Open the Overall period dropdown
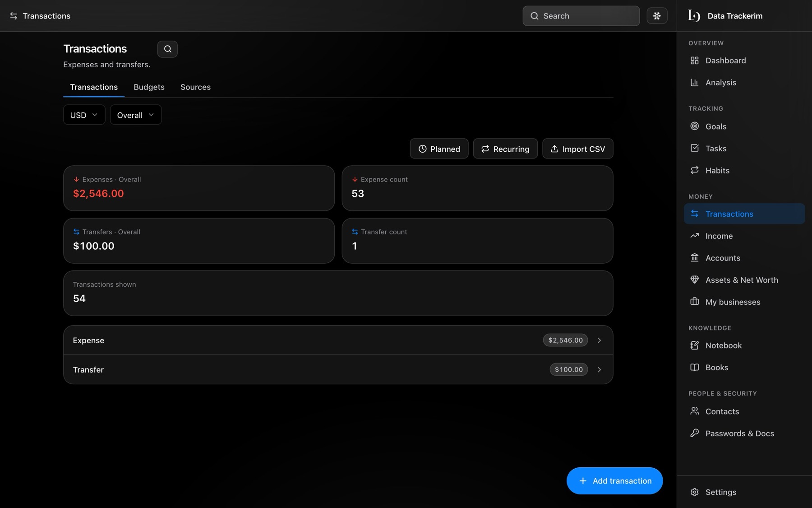812x508 pixels. pos(135,115)
